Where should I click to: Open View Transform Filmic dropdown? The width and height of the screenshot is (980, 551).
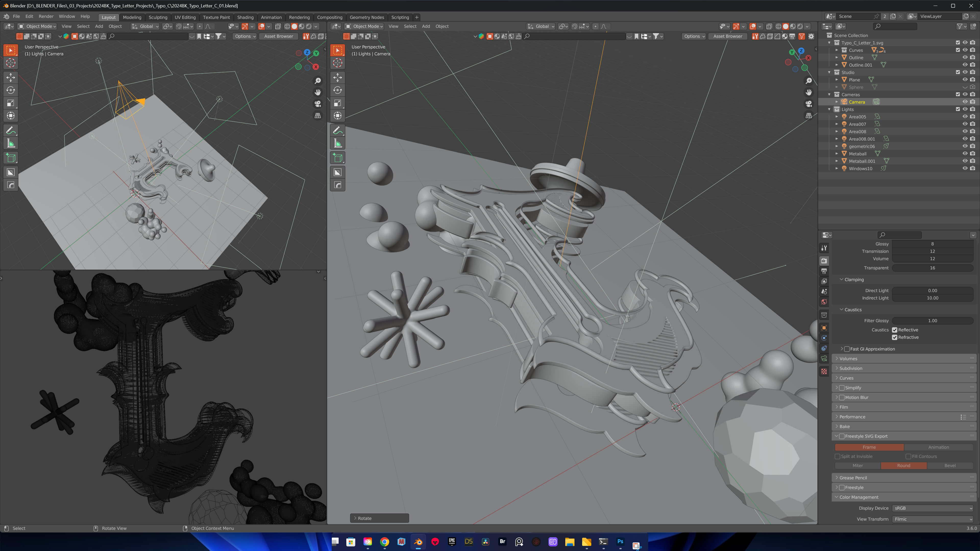[933, 519]
